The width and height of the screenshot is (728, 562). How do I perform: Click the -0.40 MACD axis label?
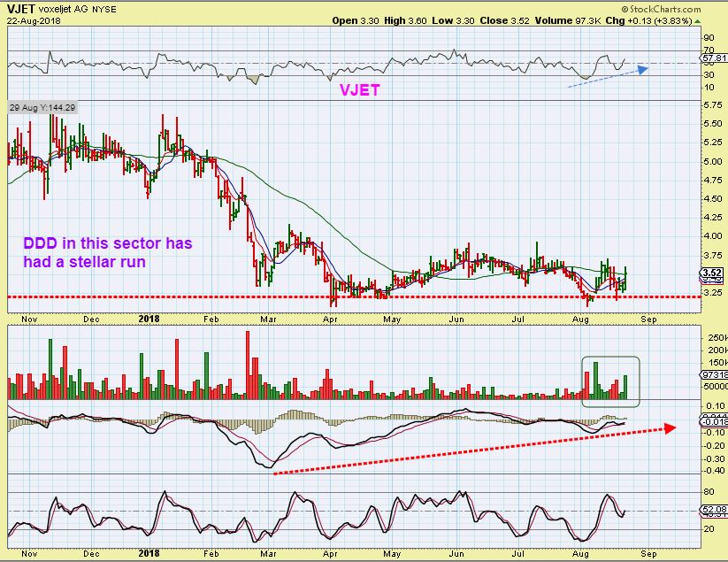[715, 471]
